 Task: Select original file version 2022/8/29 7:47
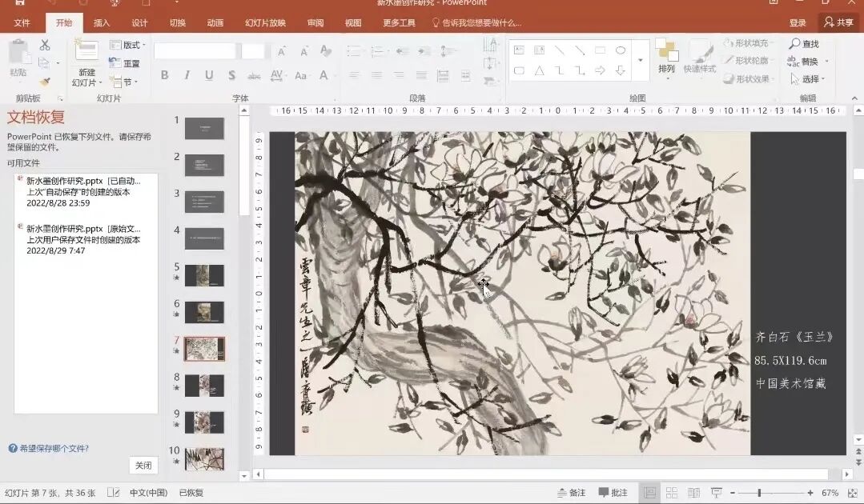pos(86,239)
